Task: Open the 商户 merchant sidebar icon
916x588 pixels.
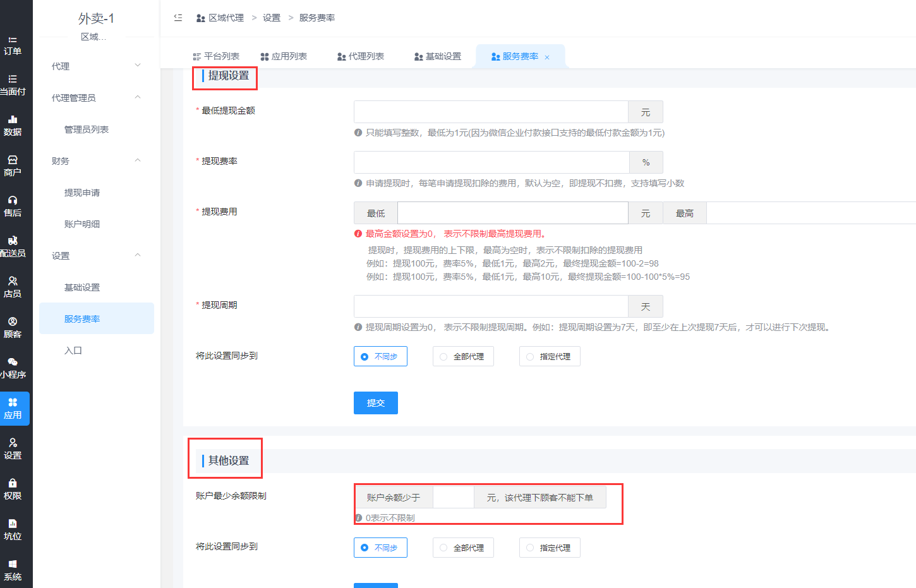Action: 13,166
